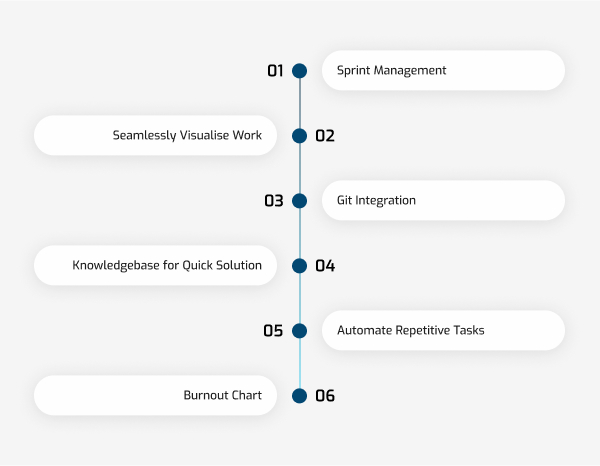Click timeline line between dots 01 and 02

300,103
